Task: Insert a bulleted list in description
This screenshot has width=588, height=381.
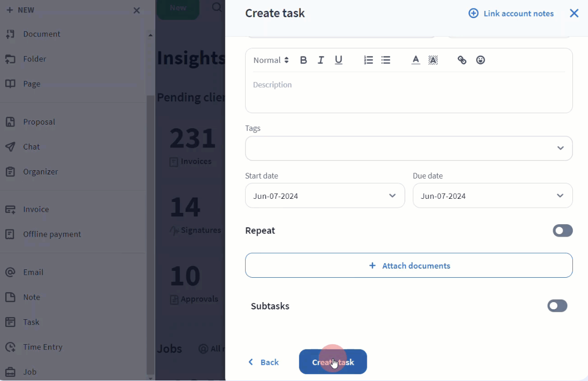Action: click(x=385, y=60)
